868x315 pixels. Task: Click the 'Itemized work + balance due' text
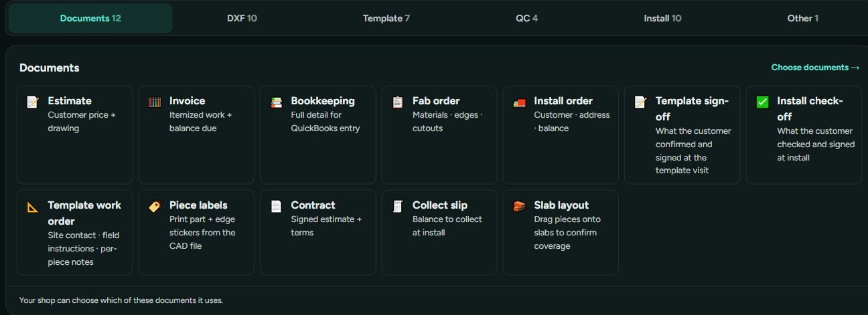pos(201,122)
